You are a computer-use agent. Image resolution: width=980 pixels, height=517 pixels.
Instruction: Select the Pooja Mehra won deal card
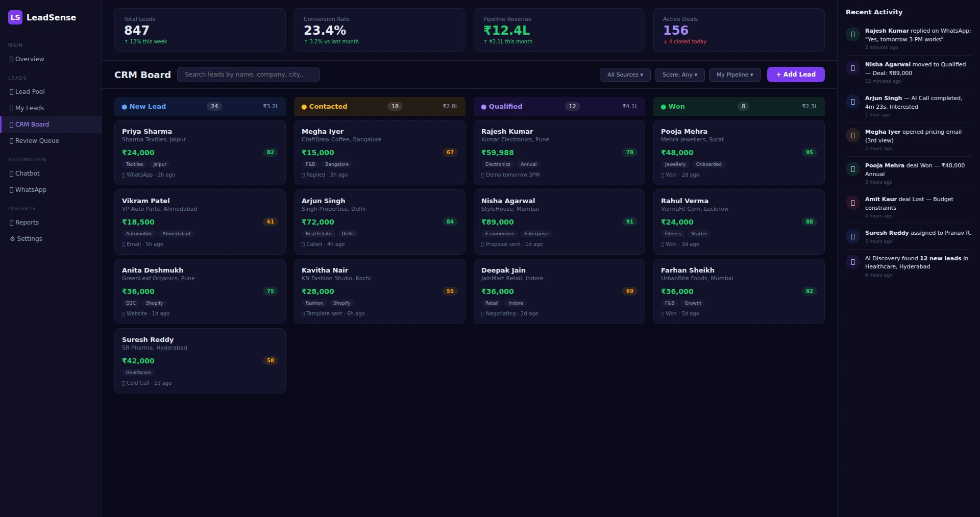[739, 152]
